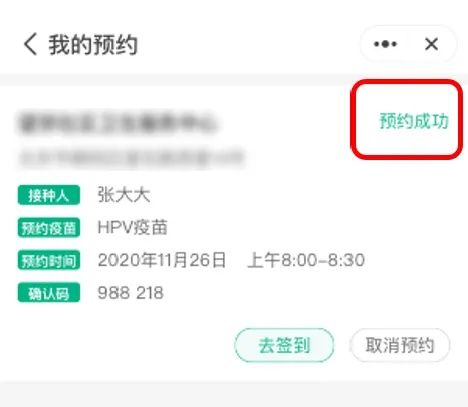Click the date 2020年11月26日
Image resolution: width=468 pixels, height=407 pixels.
pyautogui.click(x=162, y=260)
